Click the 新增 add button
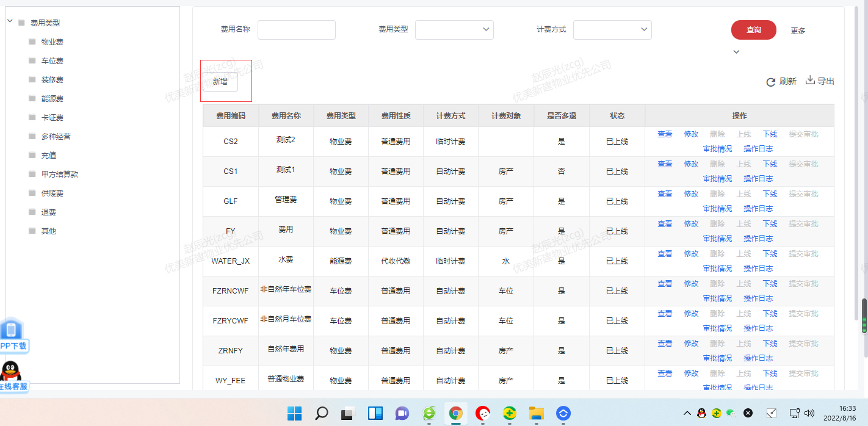This screenshot has height=426, width=868. [x=220, y=81]
